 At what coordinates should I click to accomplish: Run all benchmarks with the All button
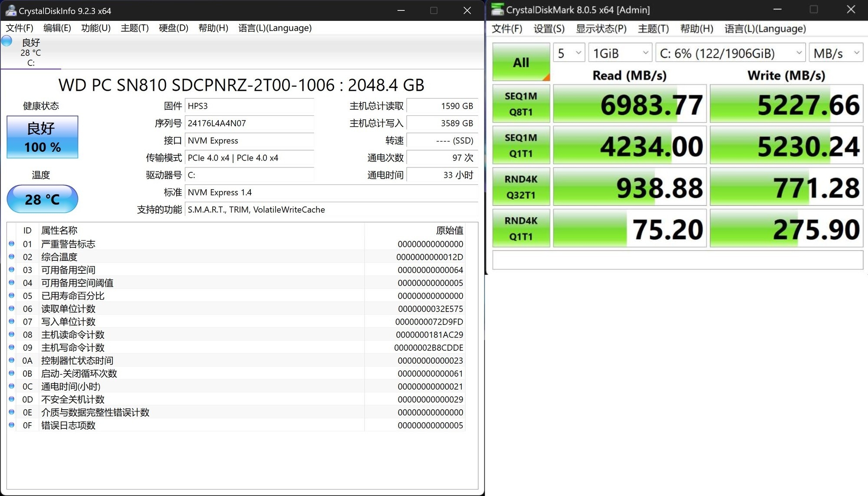point(521,62)
